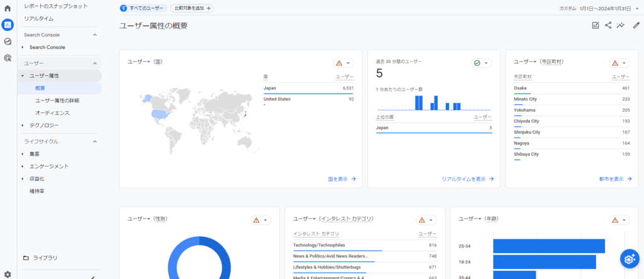Click the 国を表示 link

coord(341,178)
